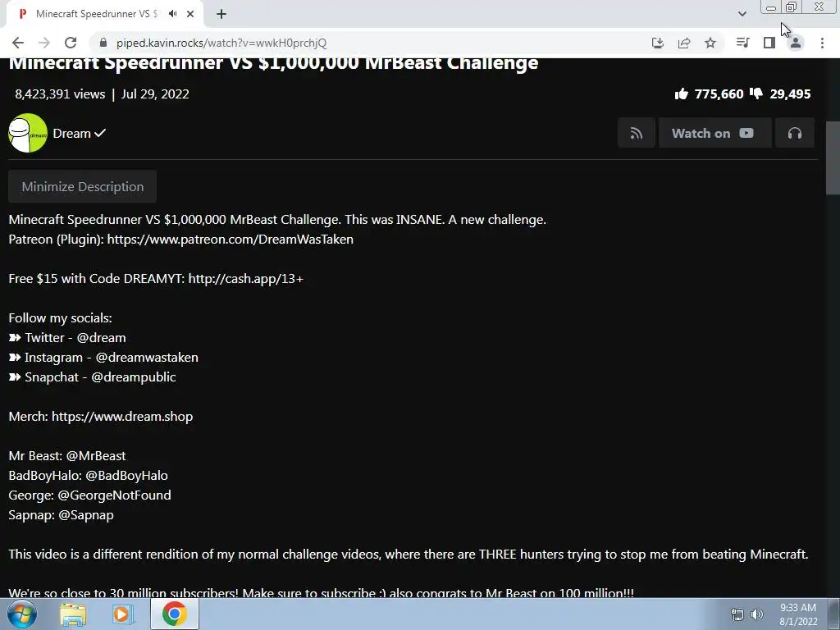Screen dimensions: 840x630
Task: Click the 8,423,391 views text
Action: 60,94
